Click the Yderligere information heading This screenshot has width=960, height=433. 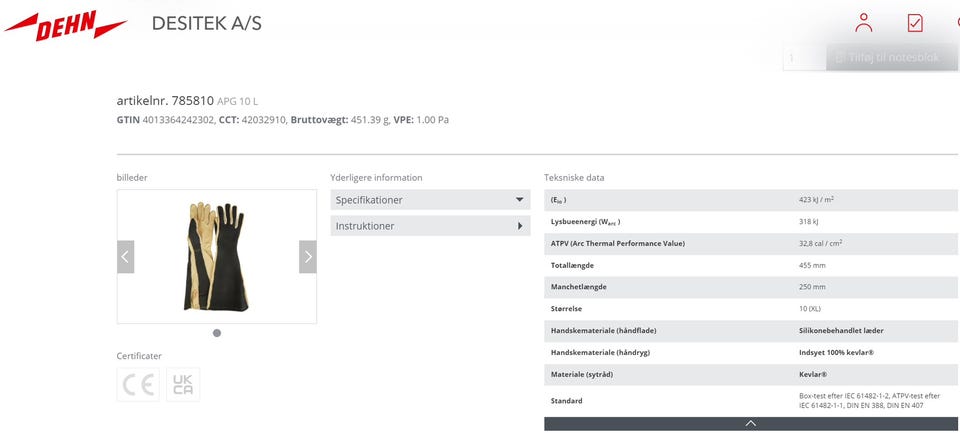tap(376, 178)
